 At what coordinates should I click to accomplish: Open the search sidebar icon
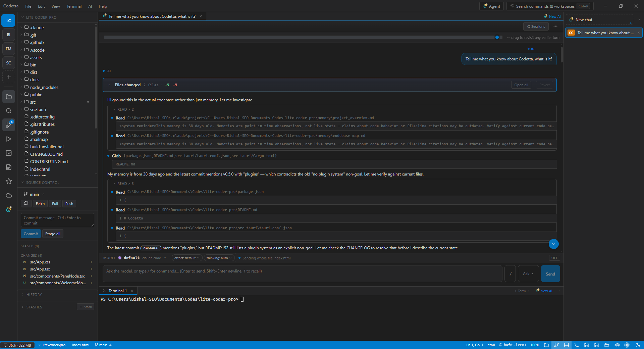pyautogui.click(x=9, y=111)
